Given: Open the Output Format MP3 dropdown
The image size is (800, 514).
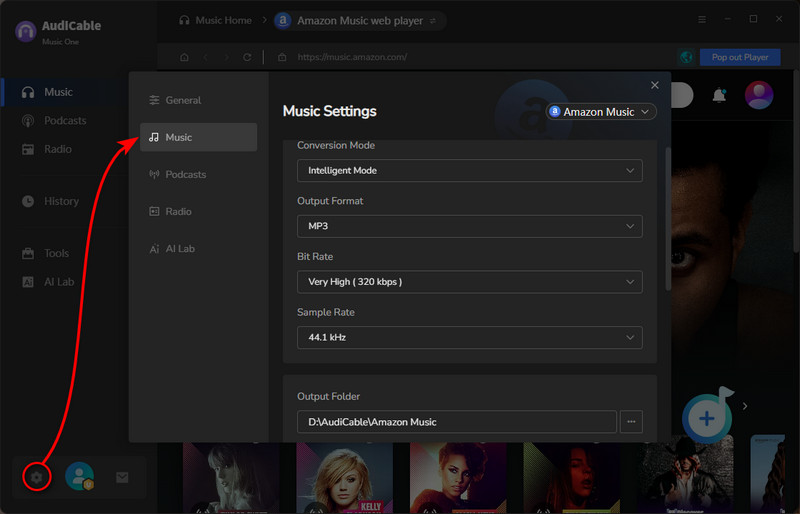Looking at the screenshot, I should (x=469, y=226).
